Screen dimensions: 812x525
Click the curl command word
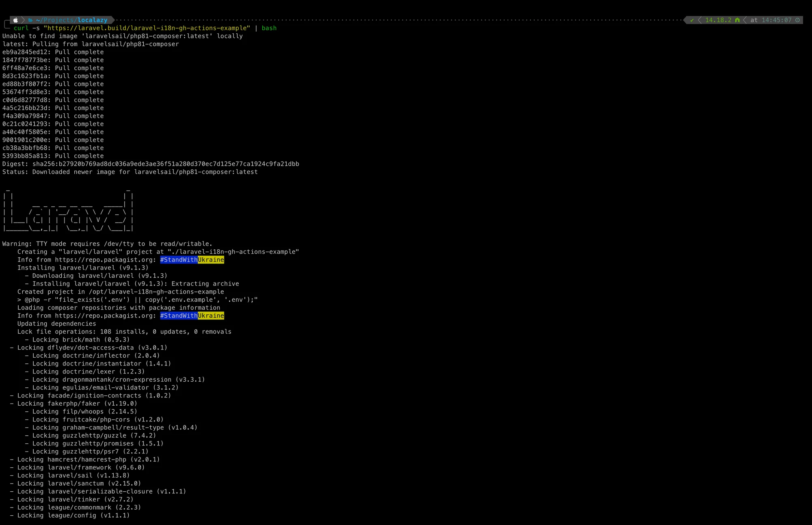tap(21, 28)
